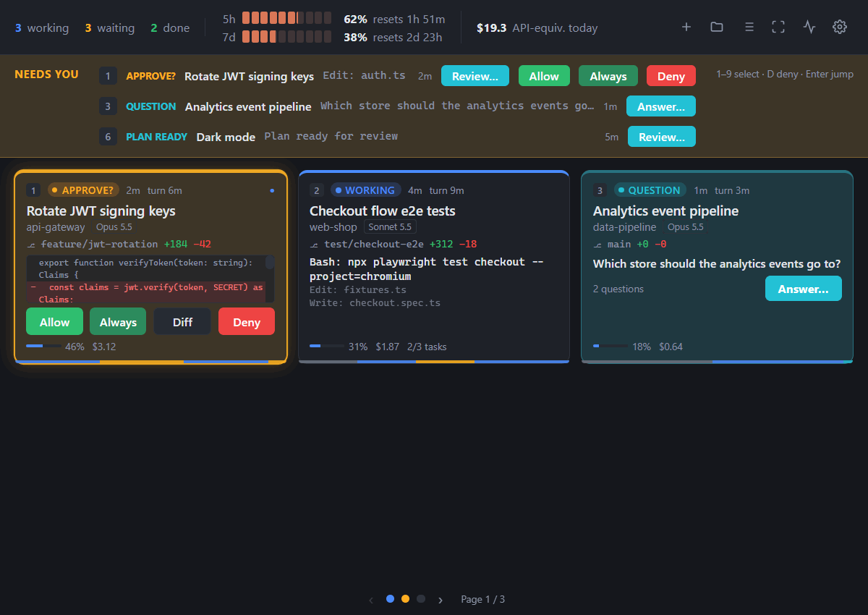Click the 5h usage bar
Image resolution: width=868 pixels, height=615 pixels.
coord(286,19)
